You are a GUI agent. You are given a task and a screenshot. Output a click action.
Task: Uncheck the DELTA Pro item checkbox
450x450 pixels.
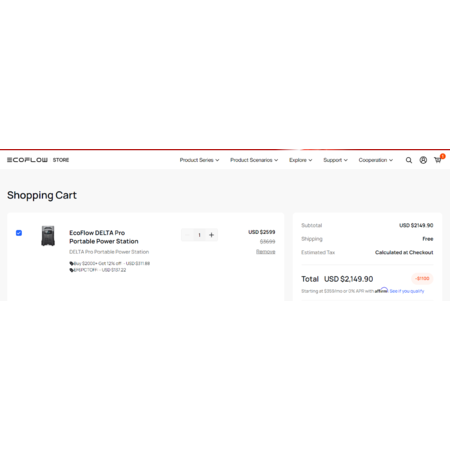coord(19,233)
